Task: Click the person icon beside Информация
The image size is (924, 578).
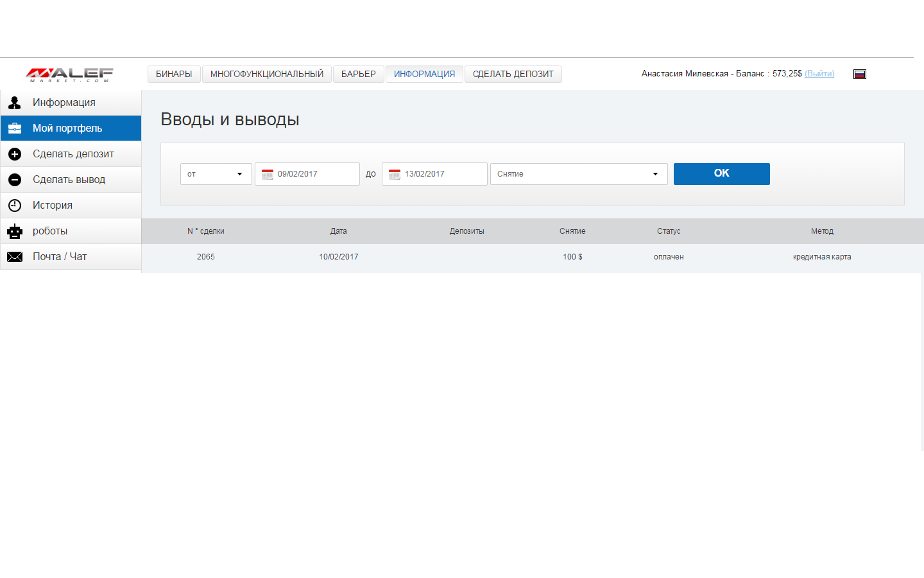Action: tap(15, 103)
